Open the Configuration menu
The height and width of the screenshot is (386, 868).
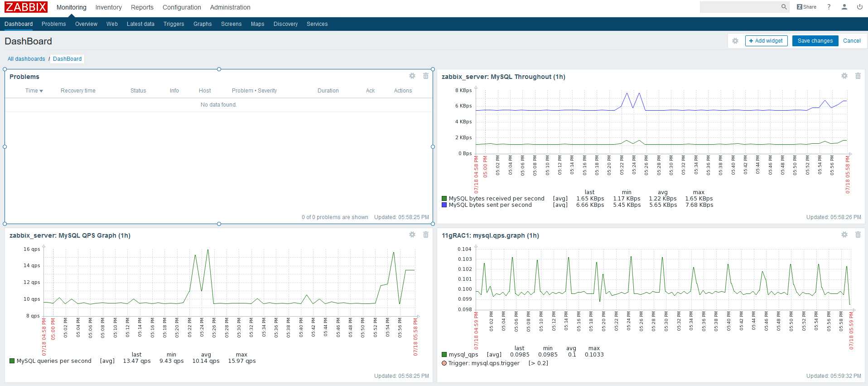click(x=182, y=7)
